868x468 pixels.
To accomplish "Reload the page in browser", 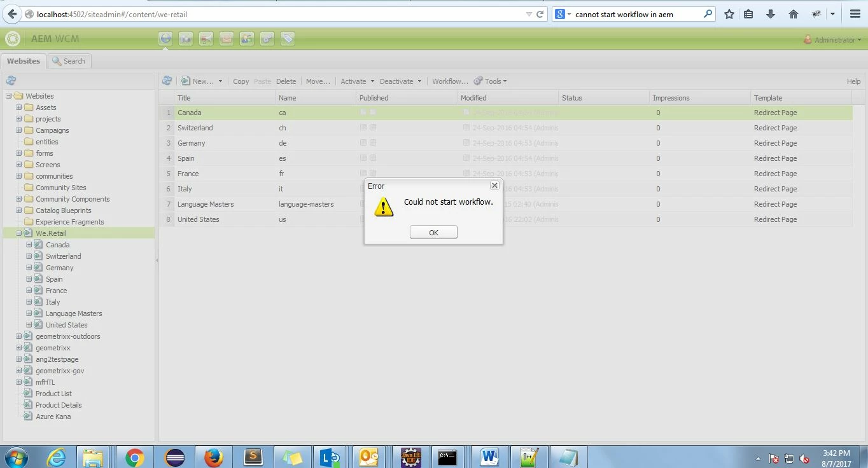I will click(x=540, y=14).
